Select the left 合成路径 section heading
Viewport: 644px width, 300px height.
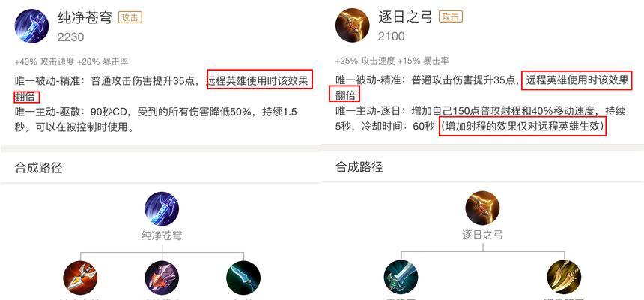pos(39,167)
